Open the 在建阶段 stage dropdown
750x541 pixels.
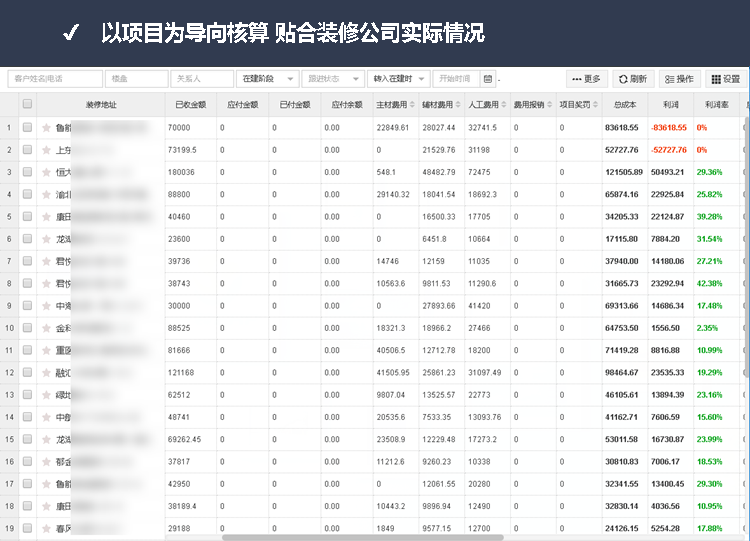coord(268,79)
